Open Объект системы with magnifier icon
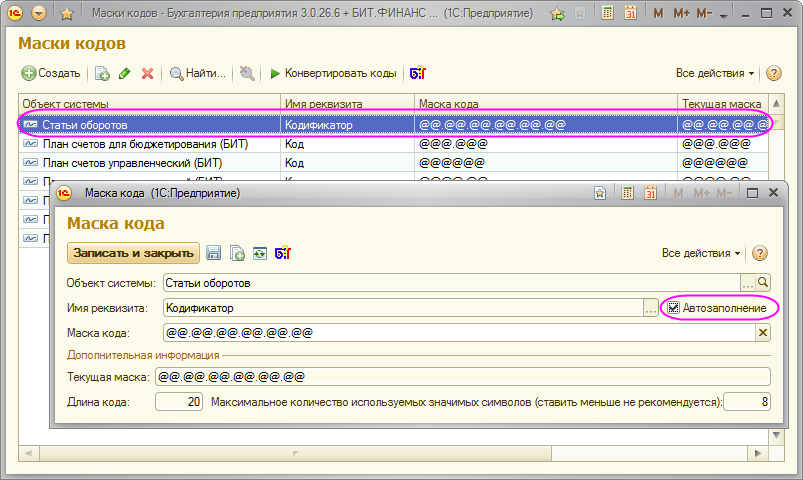This screenshot has height=480, width=803. pyautogui.click(x=763, y=283)
